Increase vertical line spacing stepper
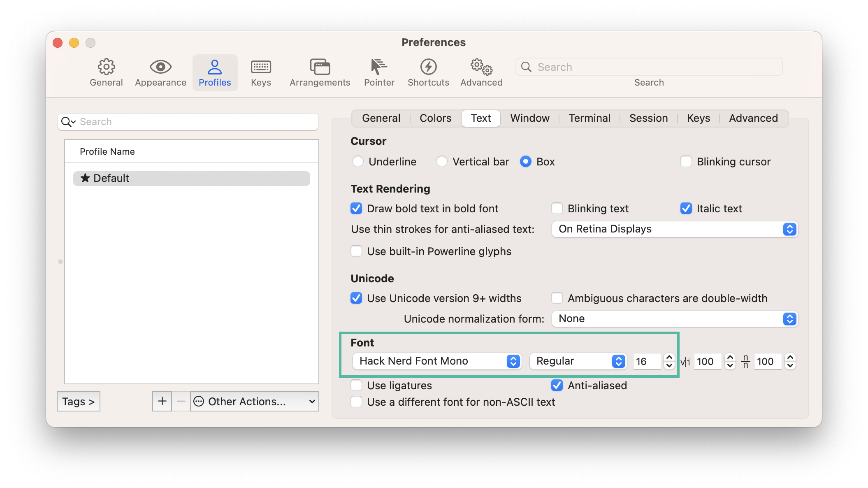This screenshot has width=868, height=488. 790,357
